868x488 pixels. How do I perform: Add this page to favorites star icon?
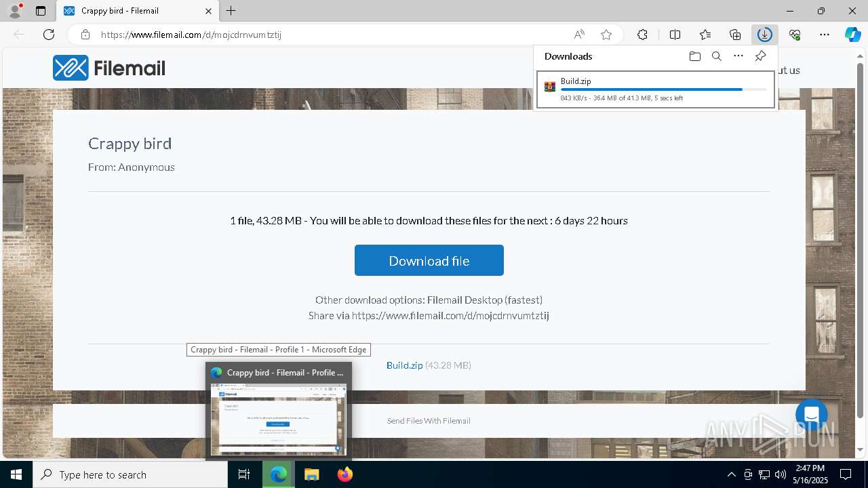pyautogui.click(x=606, y=35)
